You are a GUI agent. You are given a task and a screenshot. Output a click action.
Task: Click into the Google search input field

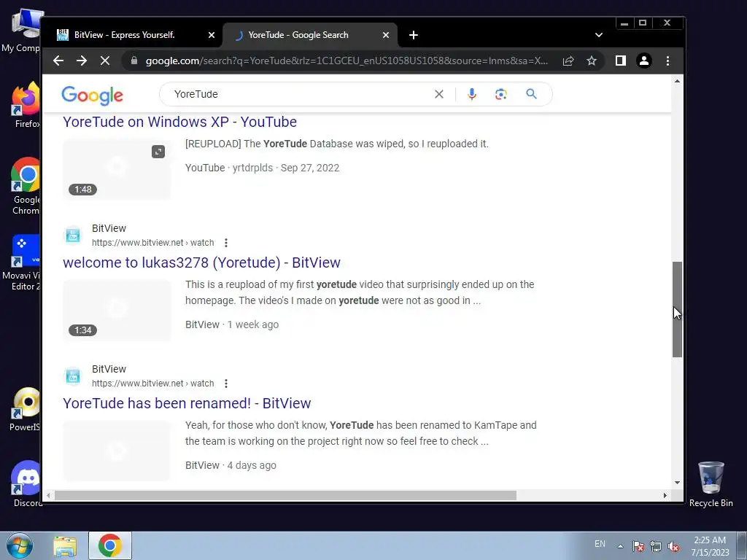tap(300, 94)
